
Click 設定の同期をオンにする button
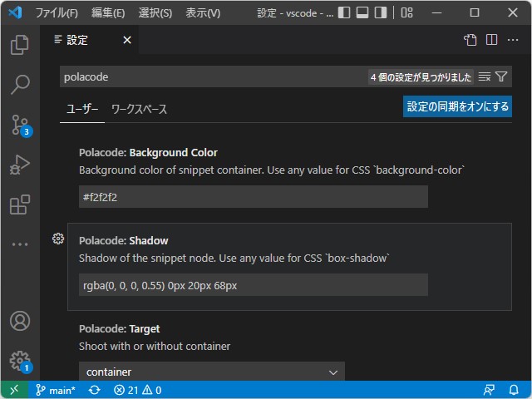click(457, 106)
